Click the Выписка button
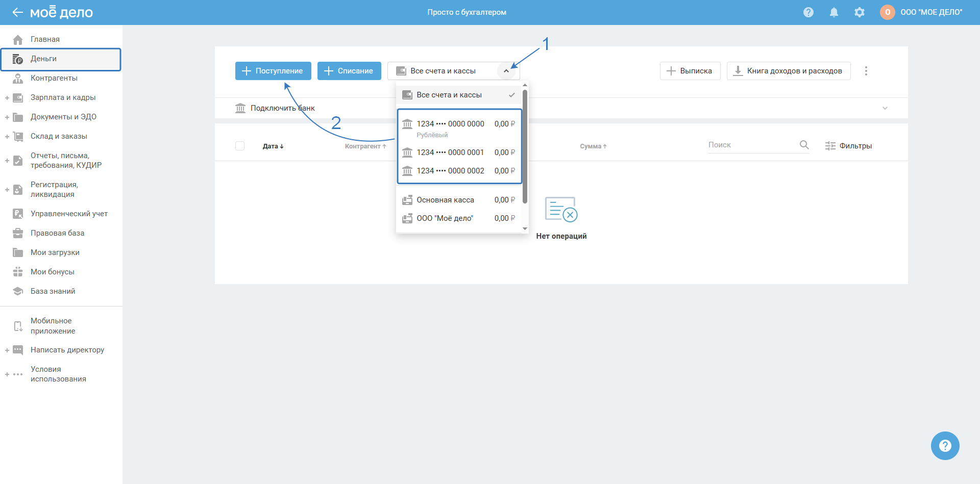 [x=690, y=71]
